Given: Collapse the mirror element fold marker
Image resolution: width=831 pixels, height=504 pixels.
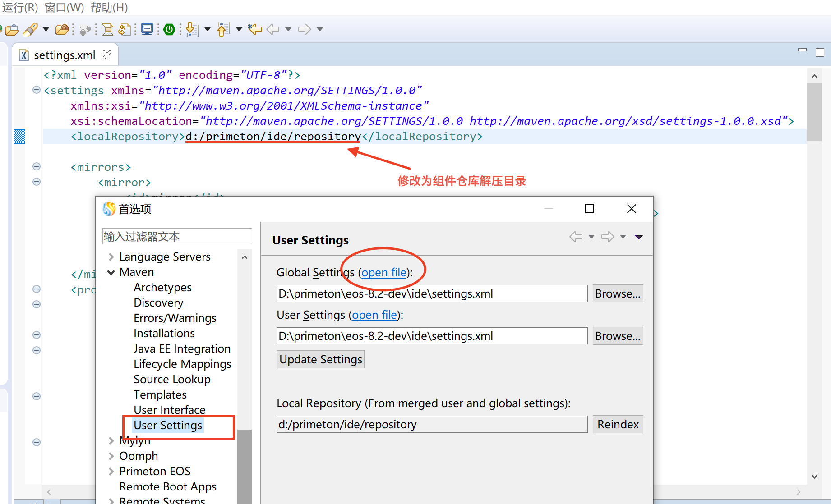Looking at the screenshot, I should click(37, 182).
